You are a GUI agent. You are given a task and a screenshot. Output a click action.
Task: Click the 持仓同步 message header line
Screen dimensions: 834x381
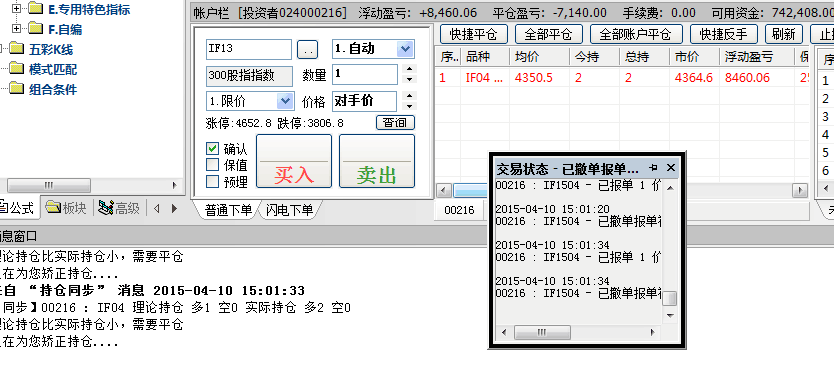(x=153, y=291)
